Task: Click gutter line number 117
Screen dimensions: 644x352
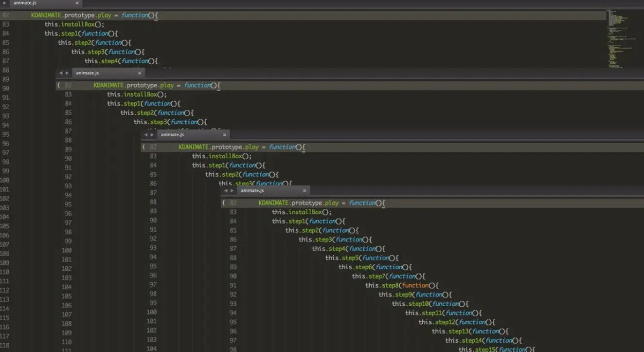Action: pyautogui.click(x=5, y=336)
